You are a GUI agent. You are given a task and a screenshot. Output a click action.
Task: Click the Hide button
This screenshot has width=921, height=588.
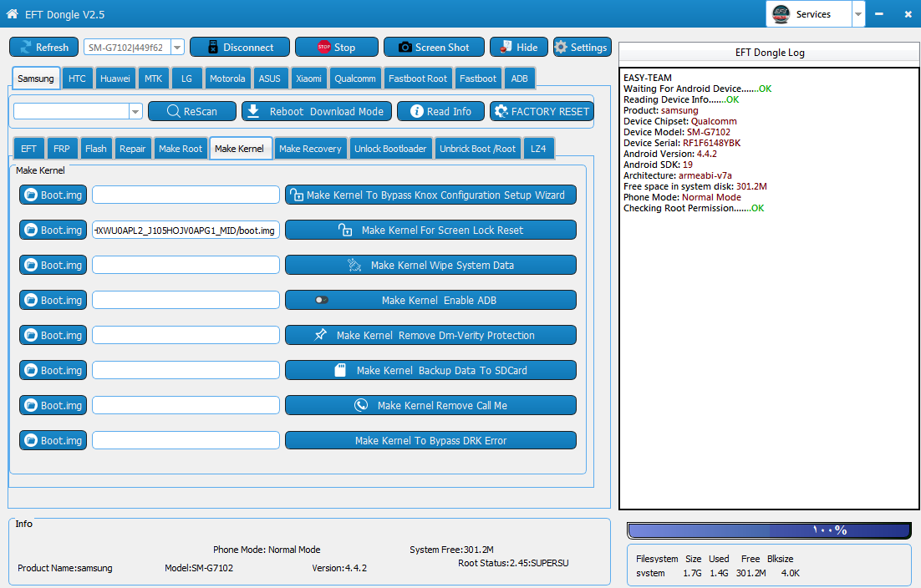[x=519, y=47]
